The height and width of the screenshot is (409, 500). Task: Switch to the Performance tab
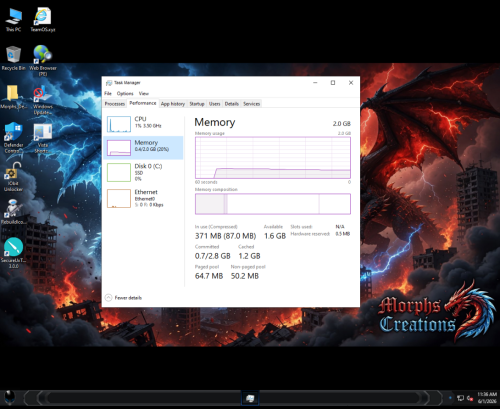[x=143, y=103]
